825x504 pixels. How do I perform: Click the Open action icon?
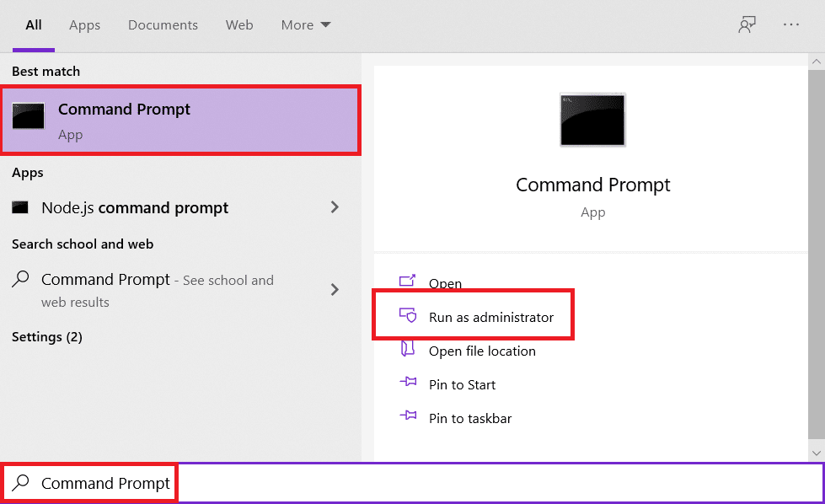coord(408,283)
